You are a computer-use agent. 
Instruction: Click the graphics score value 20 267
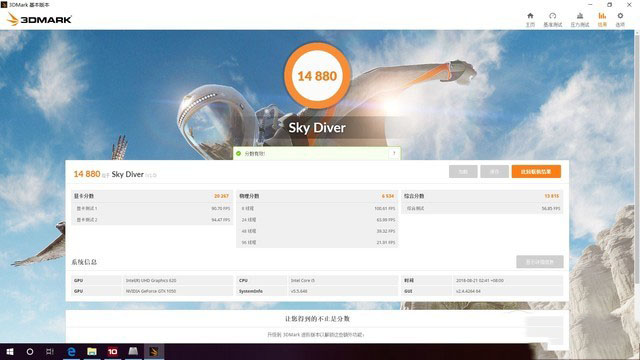tap(221, 196)
